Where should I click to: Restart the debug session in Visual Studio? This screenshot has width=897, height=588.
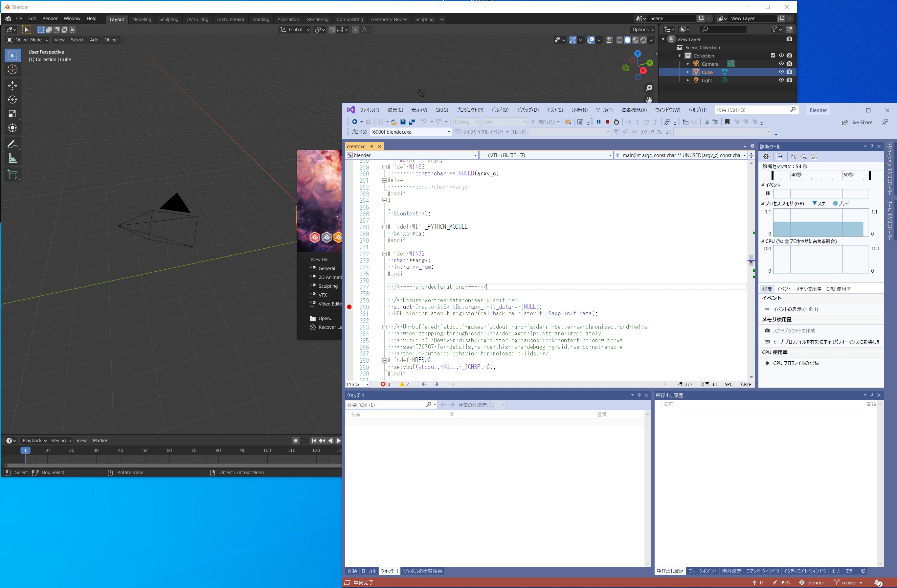click(x=617, y=122)
